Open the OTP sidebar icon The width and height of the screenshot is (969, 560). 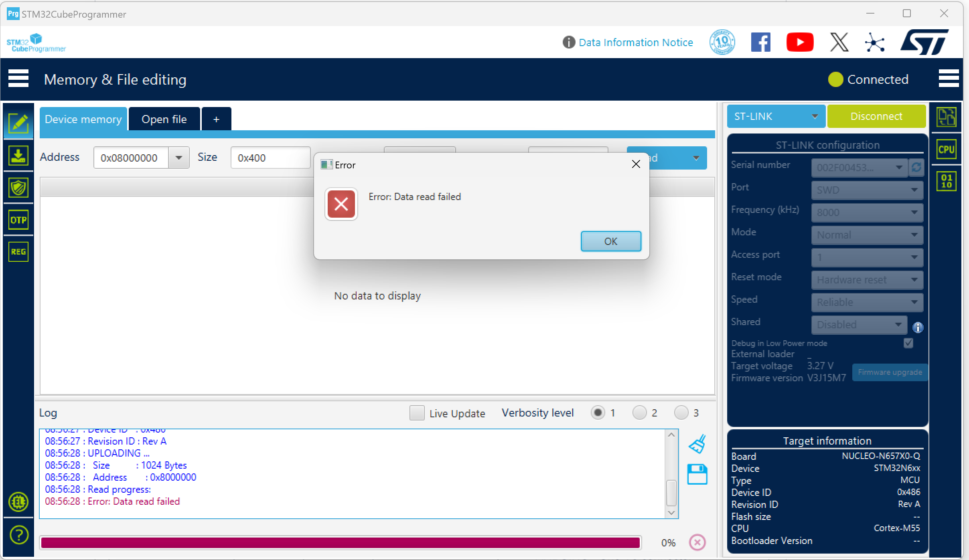coord(18,220)
